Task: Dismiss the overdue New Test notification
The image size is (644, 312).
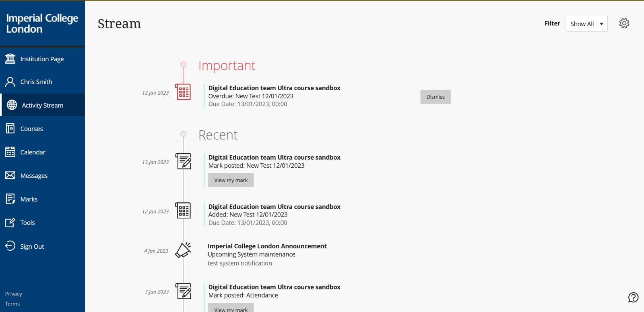Action: click(x=435, y=97)
